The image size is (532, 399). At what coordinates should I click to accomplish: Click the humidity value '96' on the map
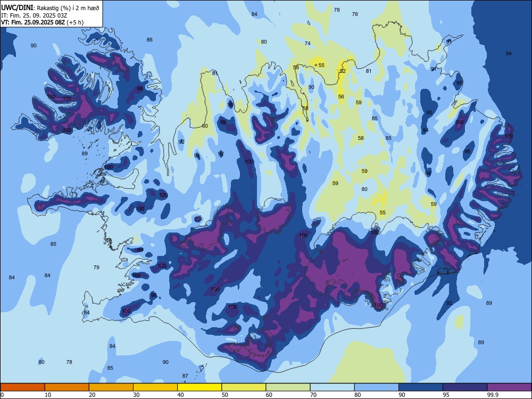(x=154, y=295)
